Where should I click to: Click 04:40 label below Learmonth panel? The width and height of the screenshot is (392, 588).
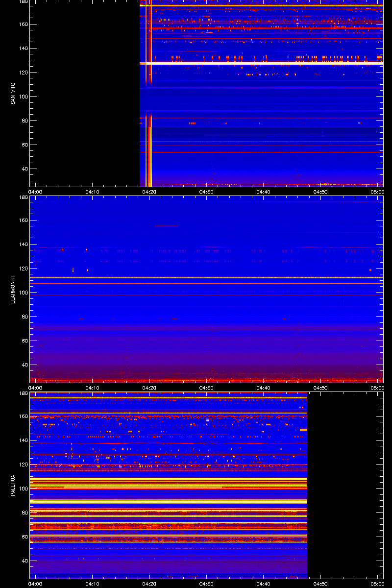(263, 388)
